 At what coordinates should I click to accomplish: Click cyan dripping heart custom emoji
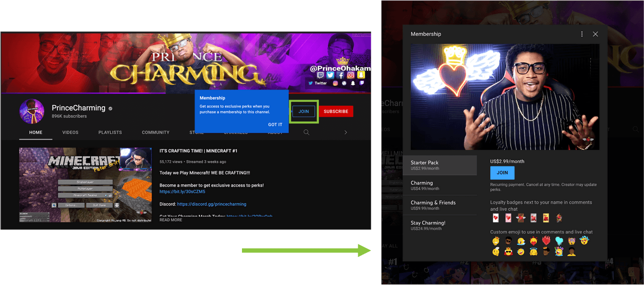click(559, 240)
